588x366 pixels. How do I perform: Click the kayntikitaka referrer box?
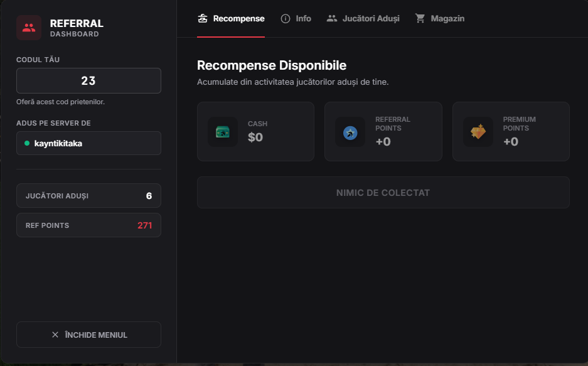coord(89,143)
